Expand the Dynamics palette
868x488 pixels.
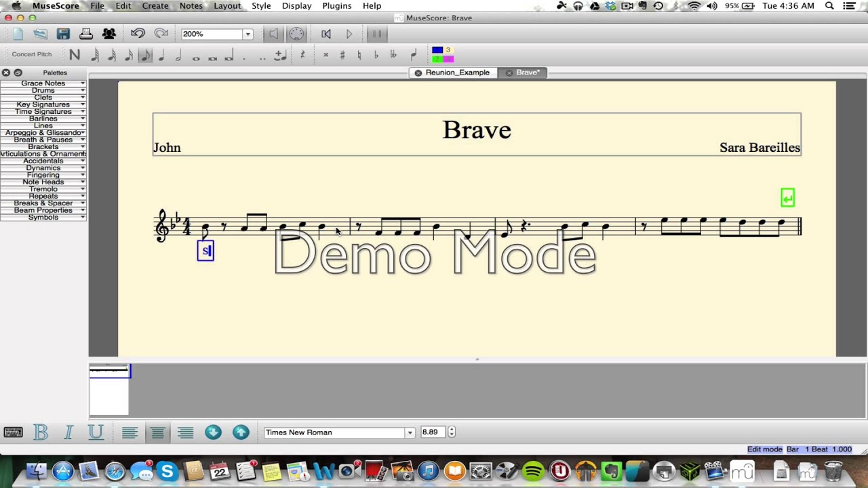pos(43,168)
